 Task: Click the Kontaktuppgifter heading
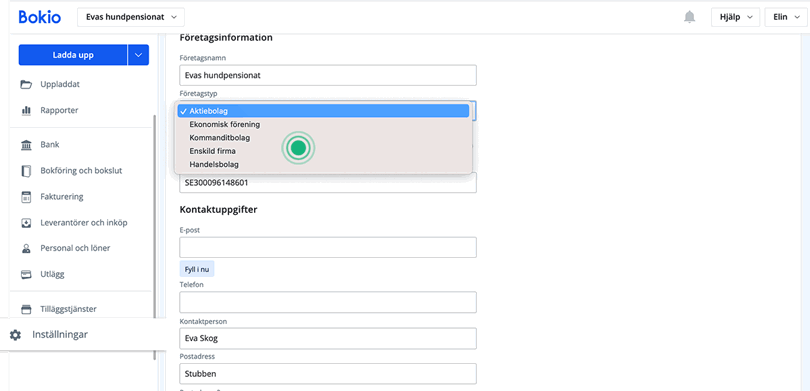[219, 210]
